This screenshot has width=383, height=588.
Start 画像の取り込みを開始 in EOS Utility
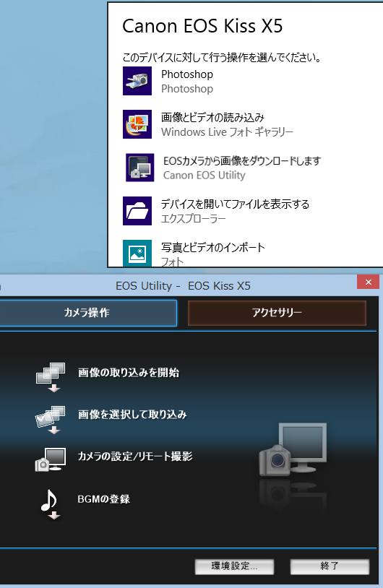click(x=129, y=372)
